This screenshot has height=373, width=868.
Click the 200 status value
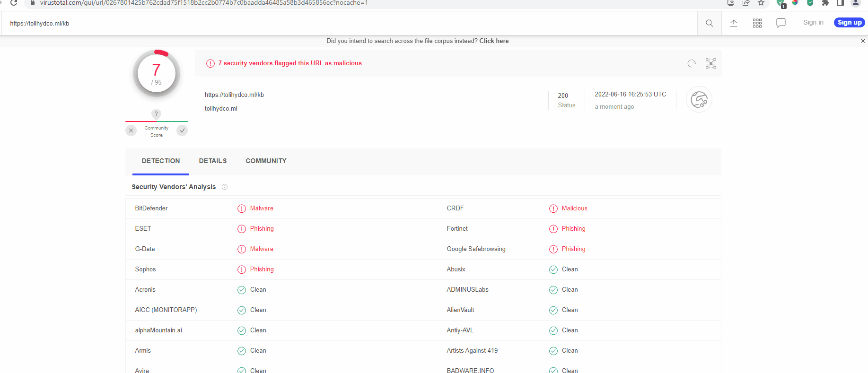(x=563, y=95)
